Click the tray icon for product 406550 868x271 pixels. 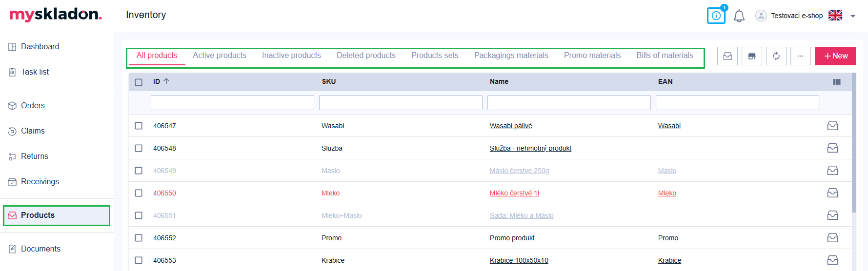click(833, 193)
